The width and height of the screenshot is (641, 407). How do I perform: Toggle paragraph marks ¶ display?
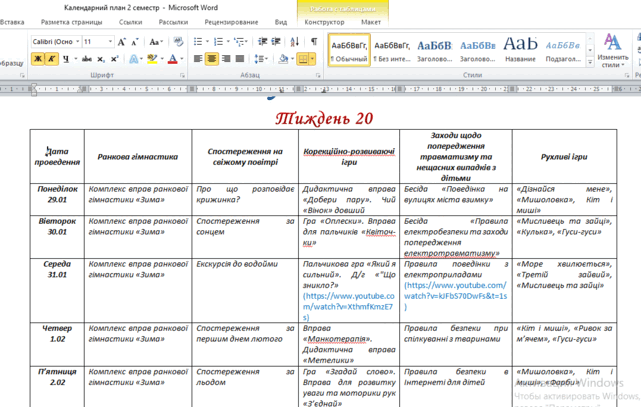(314, 42)
